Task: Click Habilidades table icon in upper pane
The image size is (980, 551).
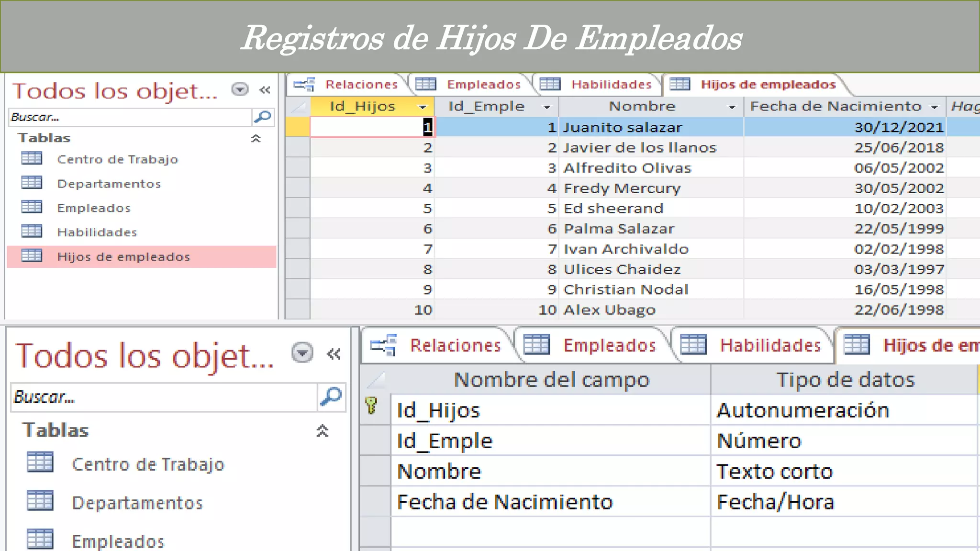Action: pyautogui.click(x=32, y=231)
